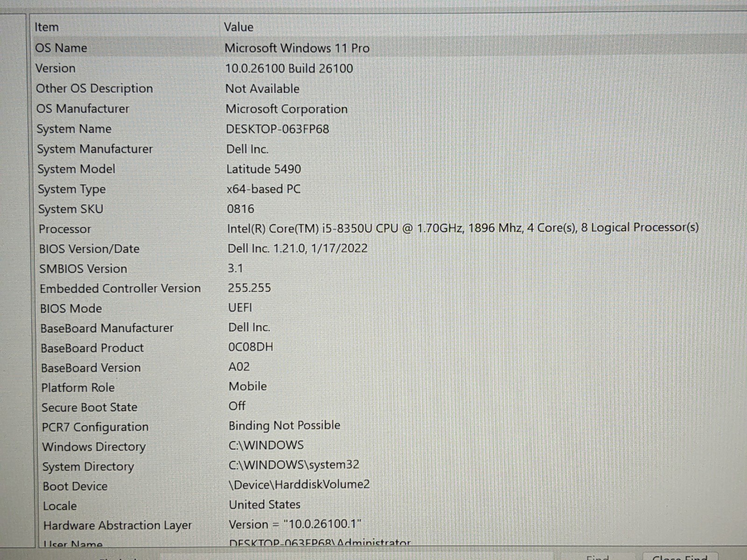Select the System Manufacturer row label
Viewport: 747px width, 560px height.
[95, 149]
